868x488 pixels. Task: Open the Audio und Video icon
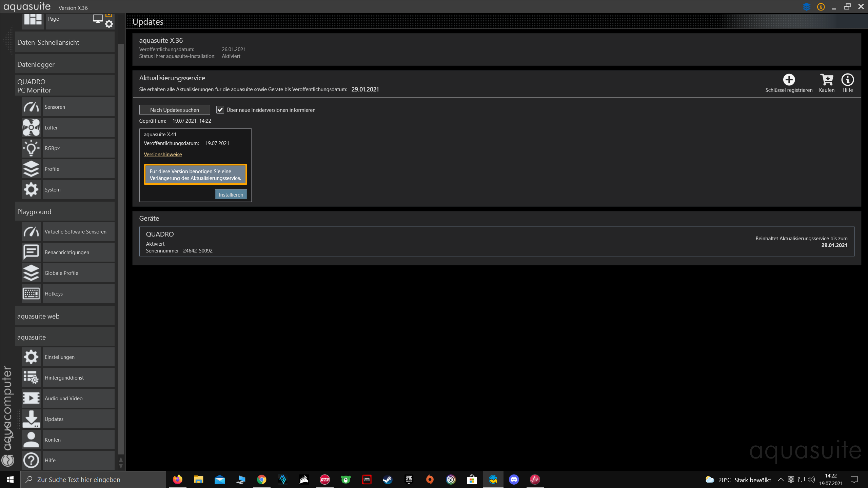[x=31, y=398]
